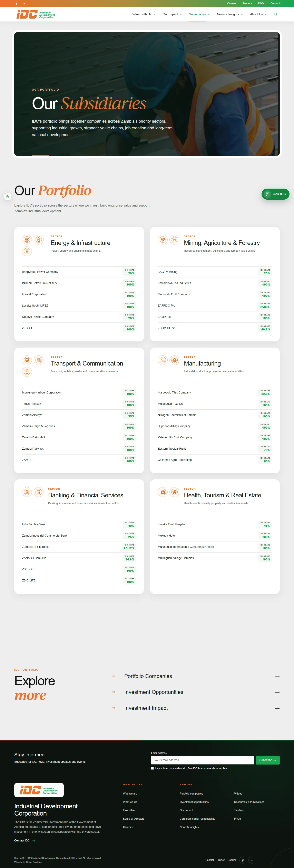Select the KAGEM Mining row
The height and width of the screenshot is (868, 294).
pyautogui.click(x=215, y=272)
